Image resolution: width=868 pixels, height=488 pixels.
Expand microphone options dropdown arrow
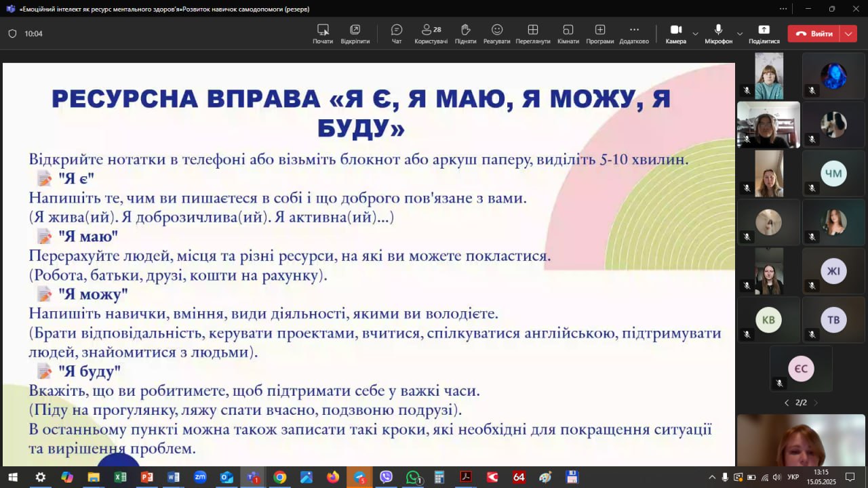(x=740, y=33)
